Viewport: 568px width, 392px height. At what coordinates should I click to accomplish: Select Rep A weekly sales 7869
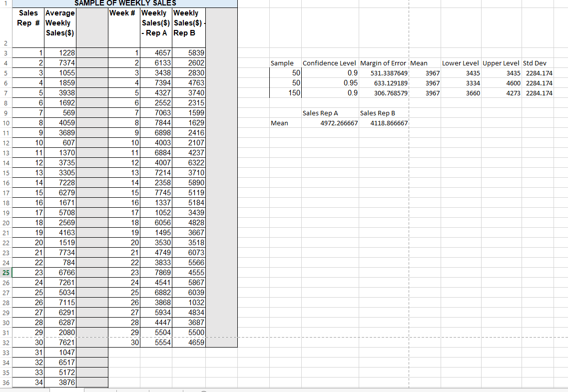[156, 273]
